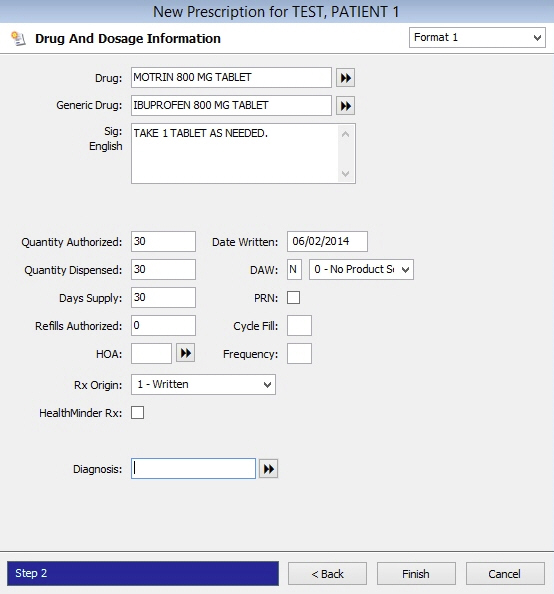Click the Sig box scroll down arrow
Image resolution: width=554 pixels, height=594 pixels.
[345, 174]
